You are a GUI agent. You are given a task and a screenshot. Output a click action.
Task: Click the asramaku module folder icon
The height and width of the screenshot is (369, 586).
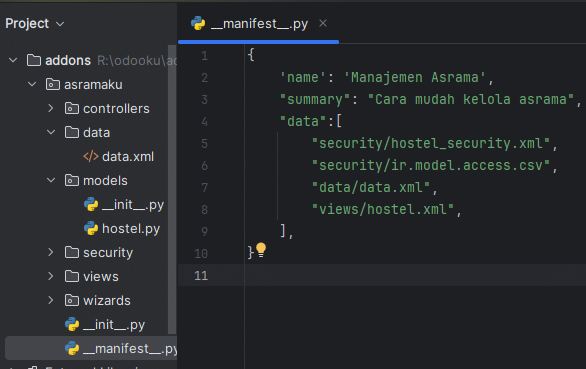53,84
